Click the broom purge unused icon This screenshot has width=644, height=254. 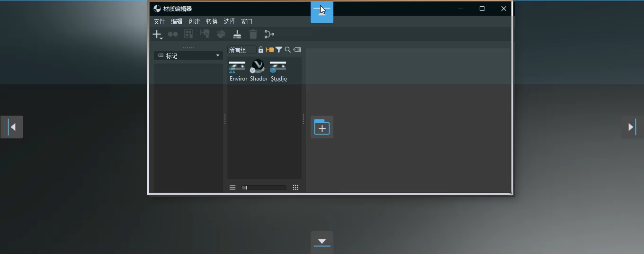tap(237, 34)
